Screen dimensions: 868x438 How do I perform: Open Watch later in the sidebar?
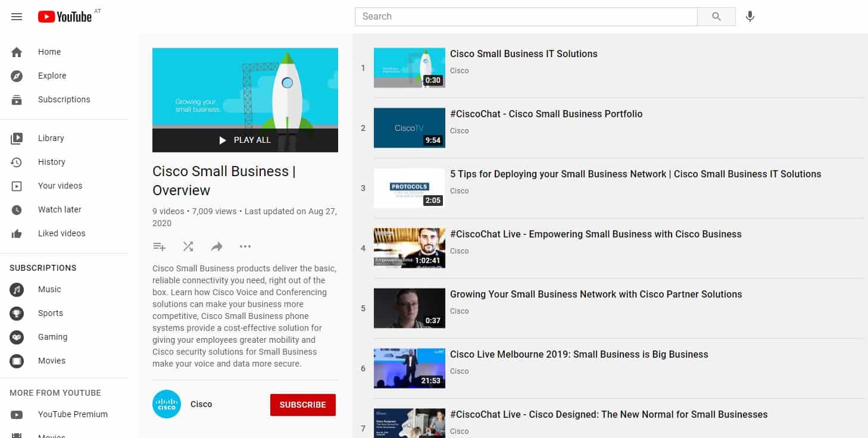click(x=60, y=209)
